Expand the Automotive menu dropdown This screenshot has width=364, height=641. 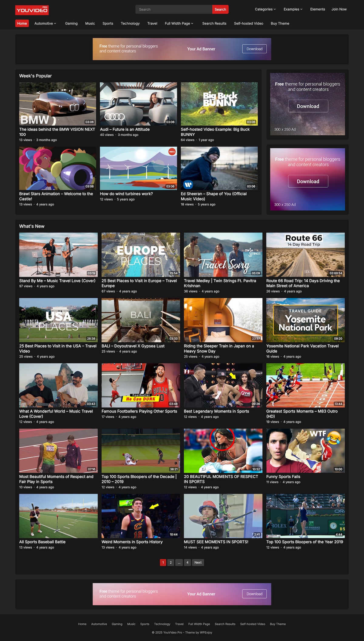(x=45, y=23)
